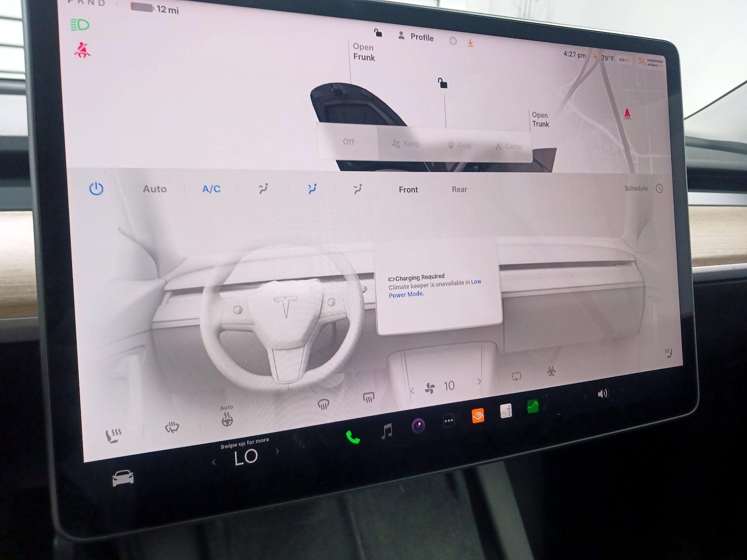Select face-level airflow vent icon
747x560 pixels.
click(x=312, y=189)
